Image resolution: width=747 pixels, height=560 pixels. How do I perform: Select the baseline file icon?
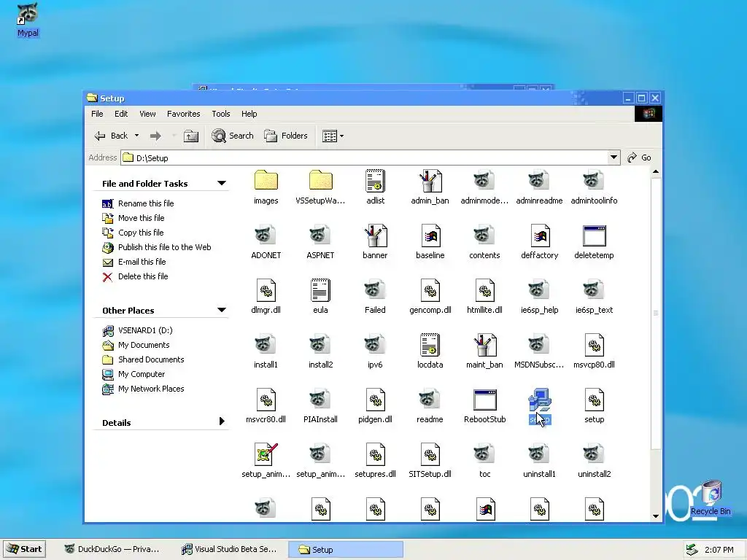(430, 236)
